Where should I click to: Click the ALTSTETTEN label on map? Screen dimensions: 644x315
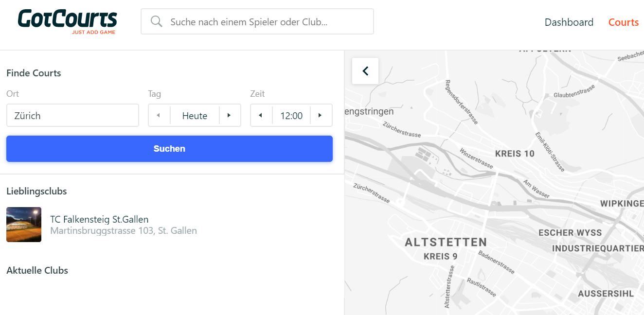coord(446,242)
